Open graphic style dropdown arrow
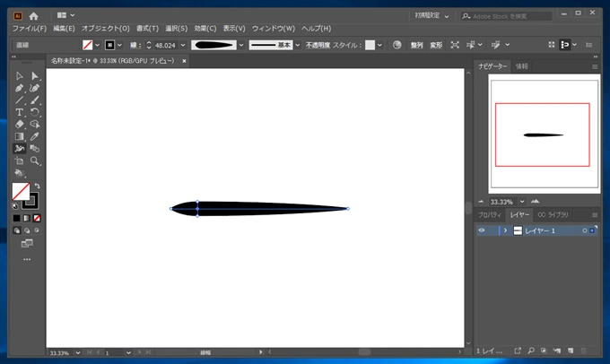Screen dimensions: 610x364 coord(379,45)
